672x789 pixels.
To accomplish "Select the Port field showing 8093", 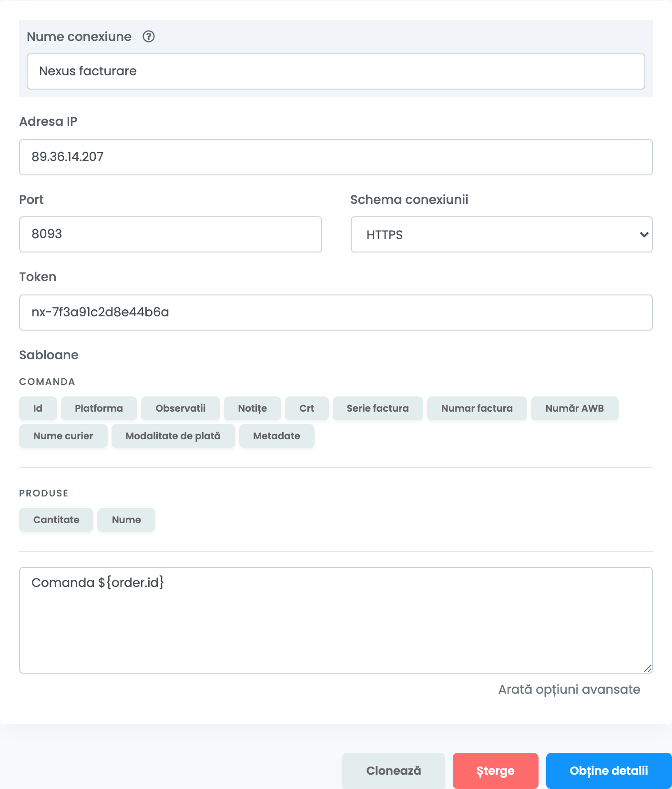I will tap(171, 234).
